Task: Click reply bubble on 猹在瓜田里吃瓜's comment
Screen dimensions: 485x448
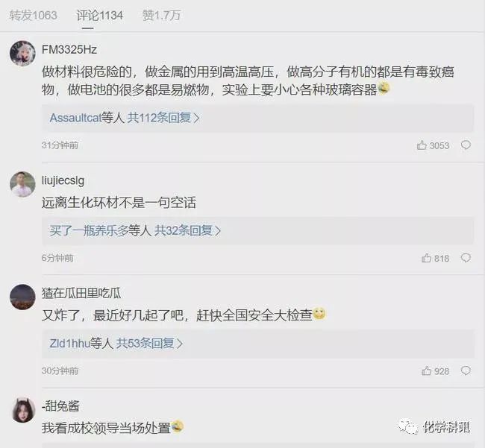Action: tap(466, 370)
